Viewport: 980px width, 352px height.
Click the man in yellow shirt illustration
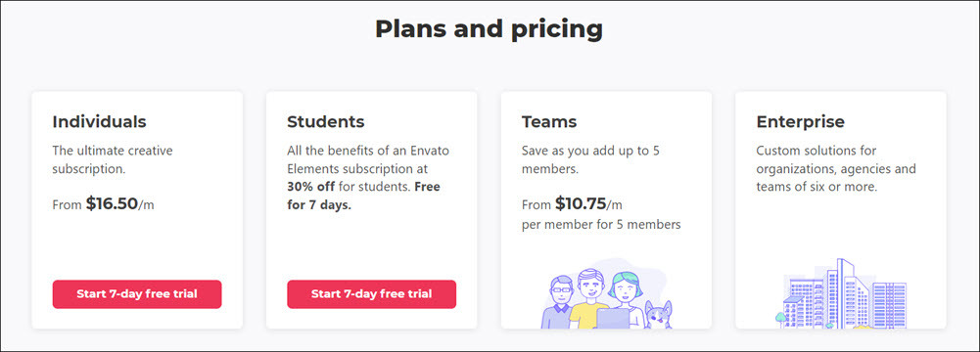[589, 298]
